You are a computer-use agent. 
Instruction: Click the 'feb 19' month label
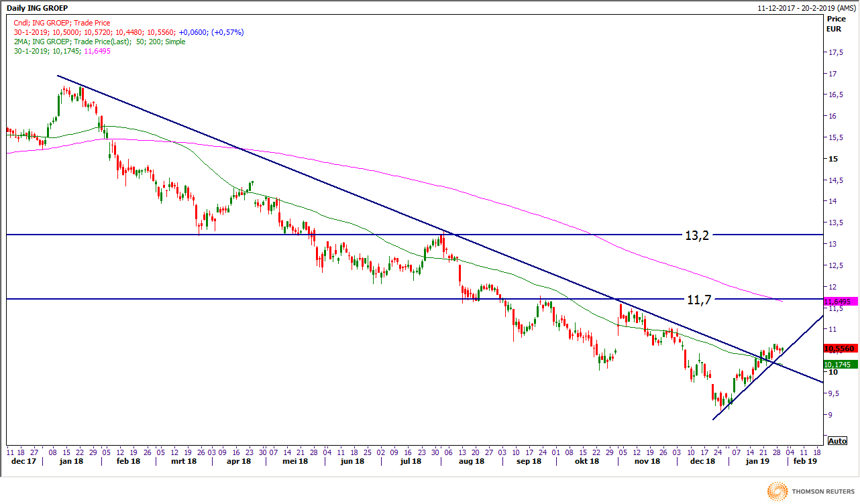pyautogui.click(x=806, y=461)
